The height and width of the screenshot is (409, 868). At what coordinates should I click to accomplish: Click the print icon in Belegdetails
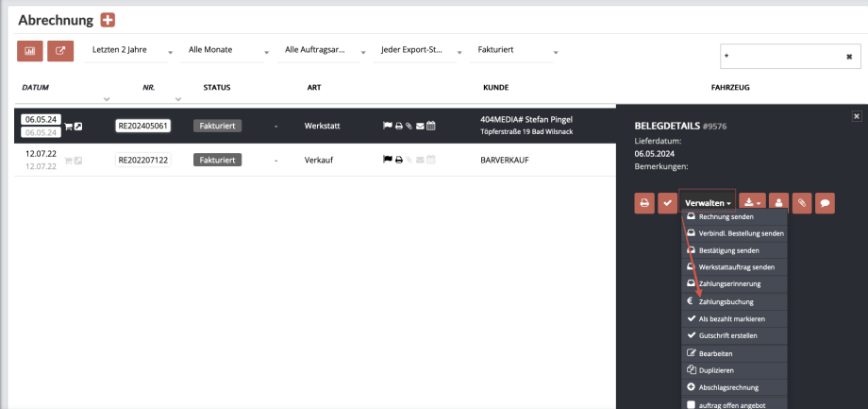(x=644, y=202)
